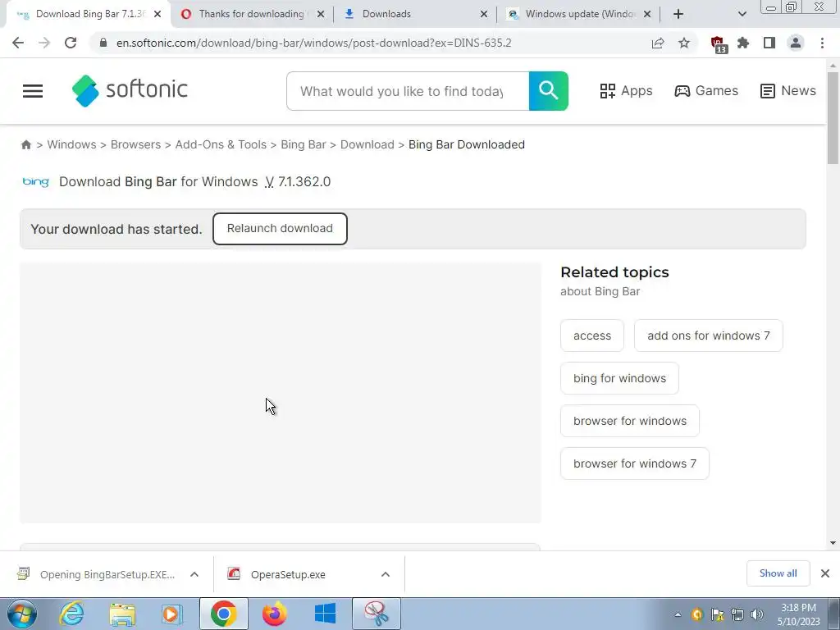Open the Apps section
This screenshot has height=630, width=840.
(626, 90)
